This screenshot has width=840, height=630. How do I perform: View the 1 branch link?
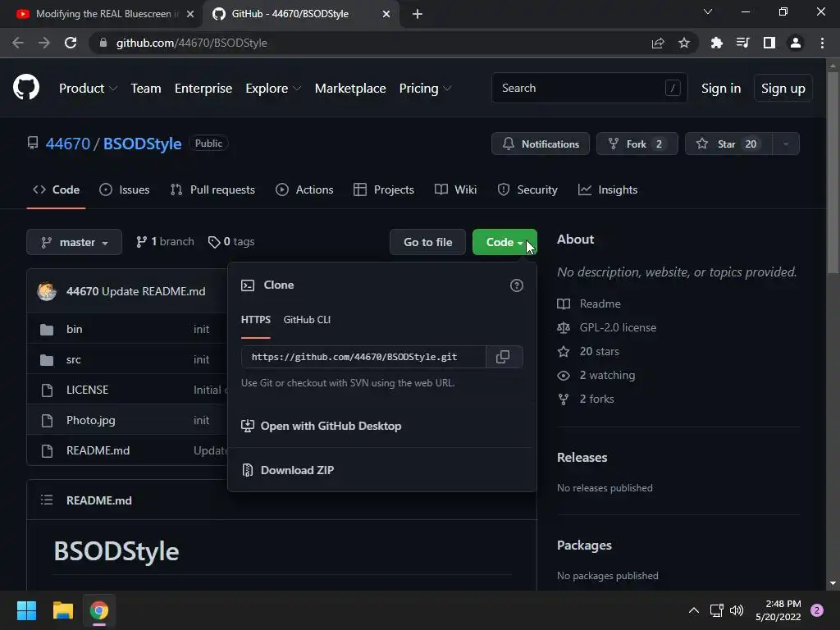pyautogui.click(x=165, y=242)
